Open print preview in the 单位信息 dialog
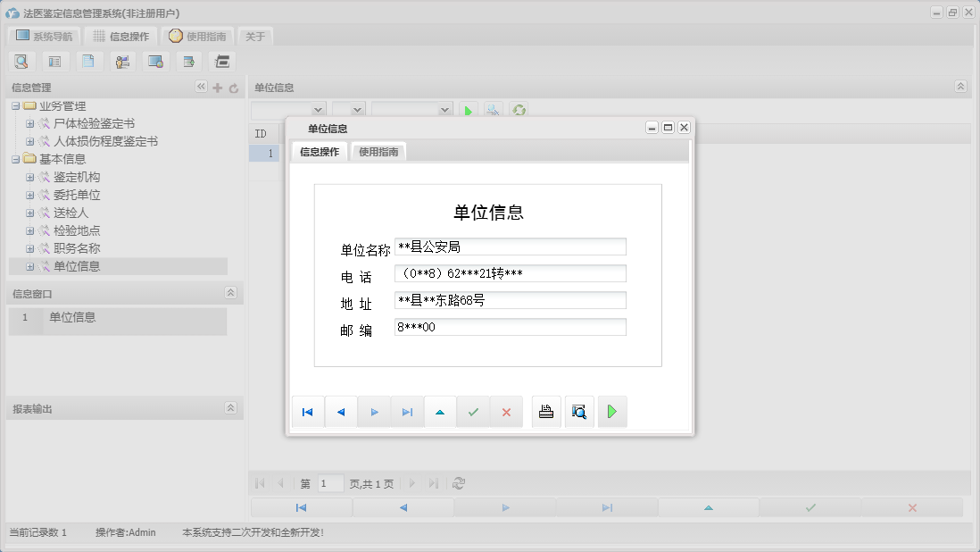980x552 pixels. coord(578,411)
